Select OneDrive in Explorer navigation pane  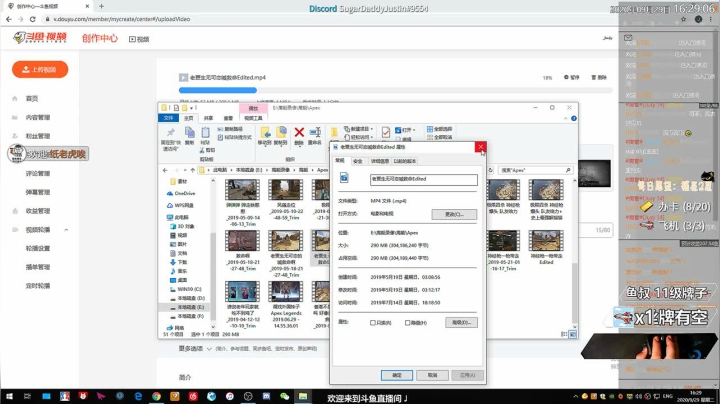coord(181,193)
